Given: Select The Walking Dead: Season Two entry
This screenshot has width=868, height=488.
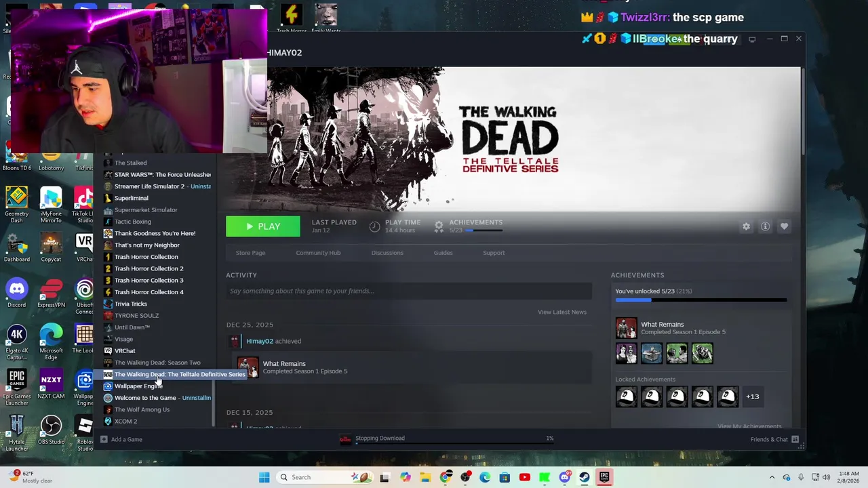Looking at the screenshot, I should click(x=157, y=363).
